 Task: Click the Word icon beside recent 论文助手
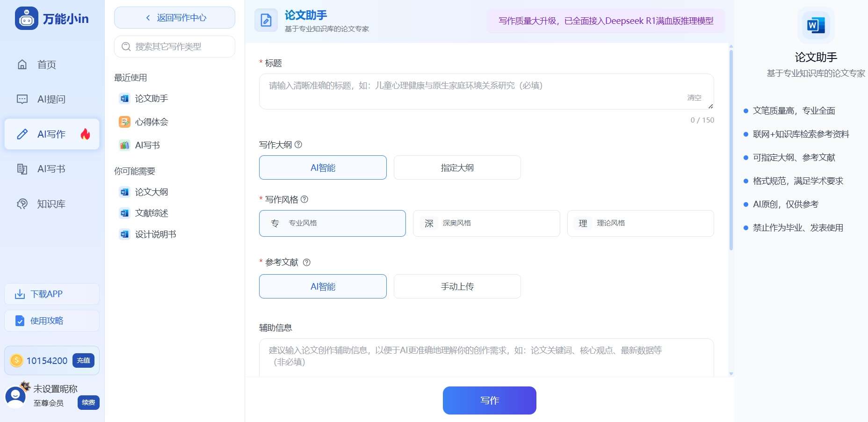tap(124, 98)
